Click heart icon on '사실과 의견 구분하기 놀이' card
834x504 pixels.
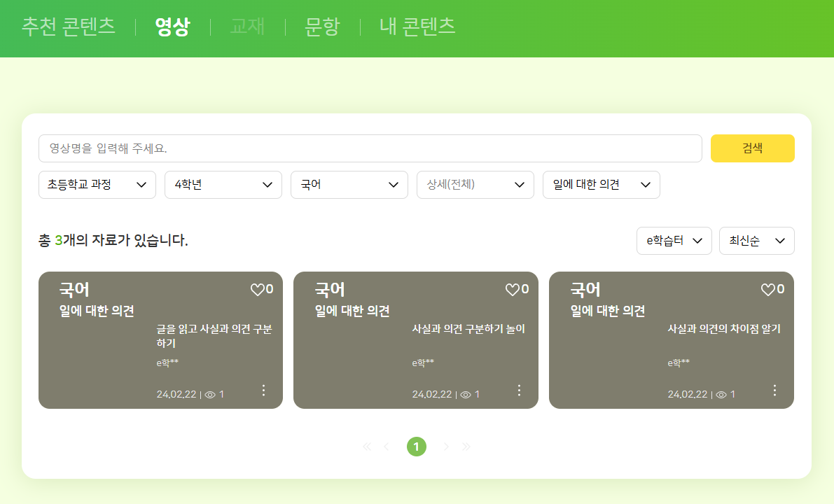[x=513, y=290]
